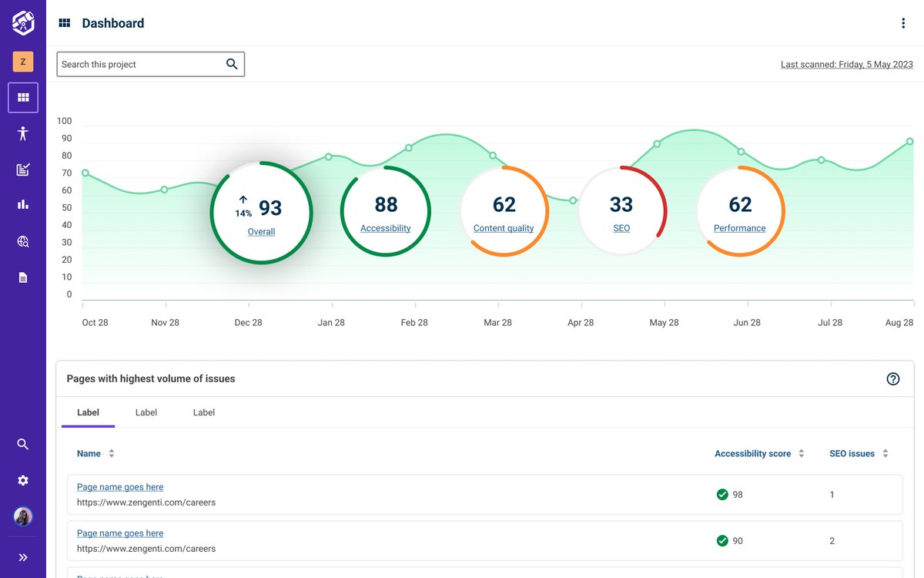Expand the sidebar with double chevron
The width and height of the screenshot is (924, 578).
pyautogui.click(x=23, y=557)
